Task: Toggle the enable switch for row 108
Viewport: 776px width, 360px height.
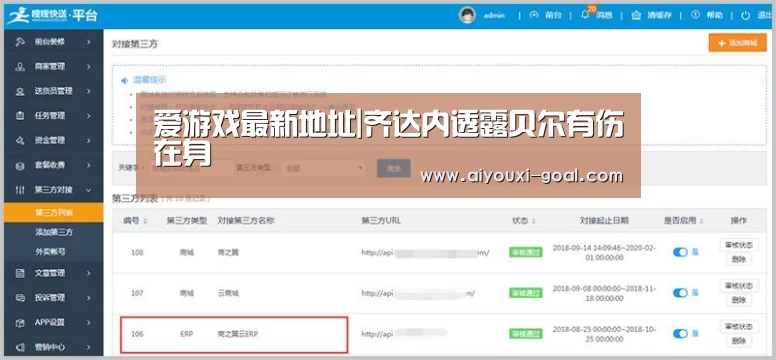Action: click(680, 252)
